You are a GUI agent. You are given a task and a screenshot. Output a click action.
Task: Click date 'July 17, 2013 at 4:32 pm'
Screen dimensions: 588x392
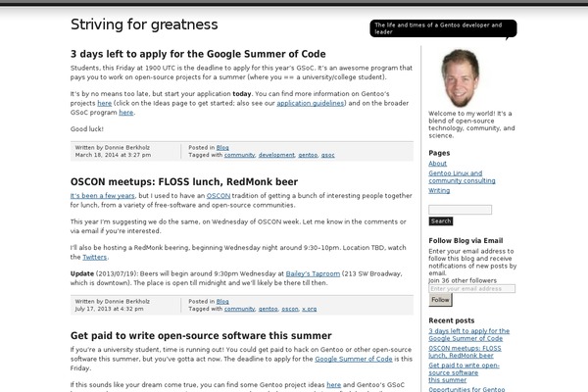tap(109, 309)
